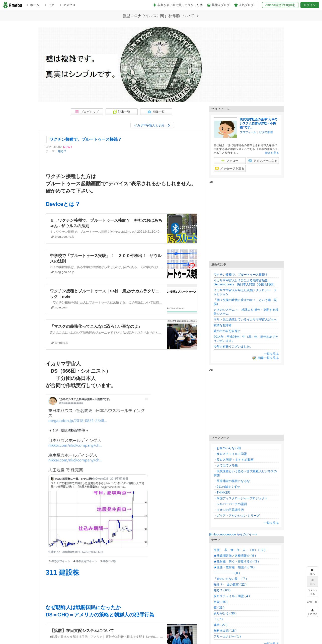
Task: Click the blog header banner image
Action: [161, 64]
